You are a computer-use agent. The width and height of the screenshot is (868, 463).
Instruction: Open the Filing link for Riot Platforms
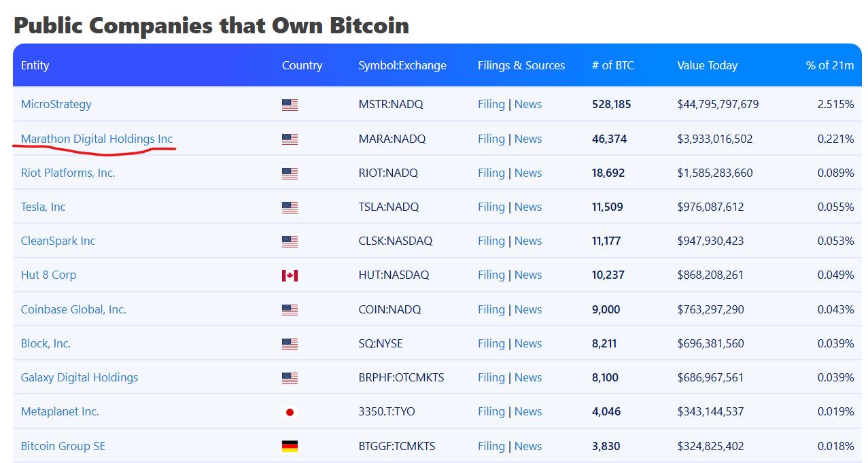click(x=491, y=173)
